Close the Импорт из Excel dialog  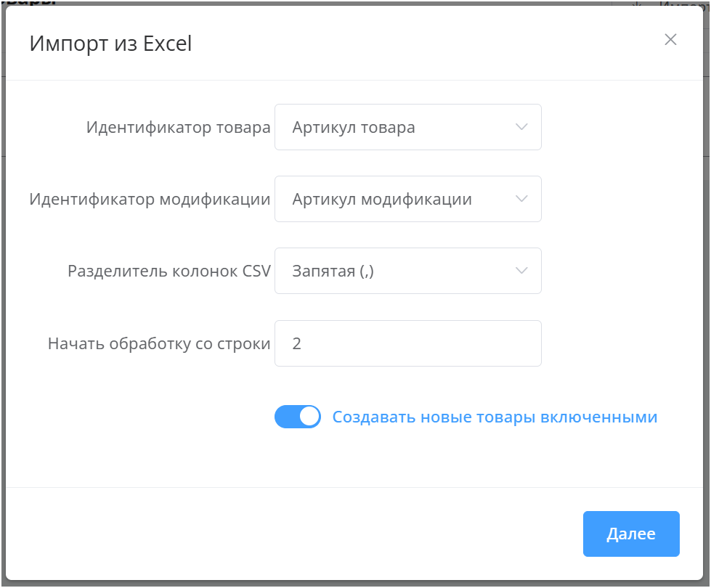pos(670,40)
